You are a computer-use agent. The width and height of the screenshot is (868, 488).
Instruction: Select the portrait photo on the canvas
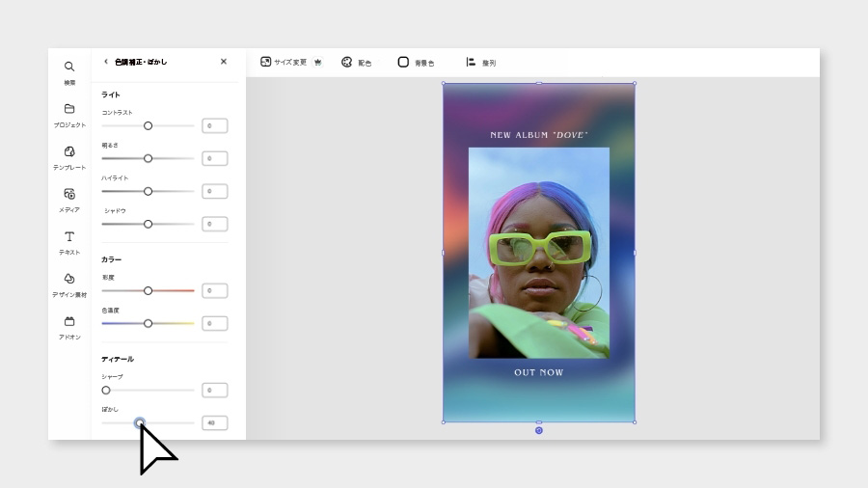(538, 253)
